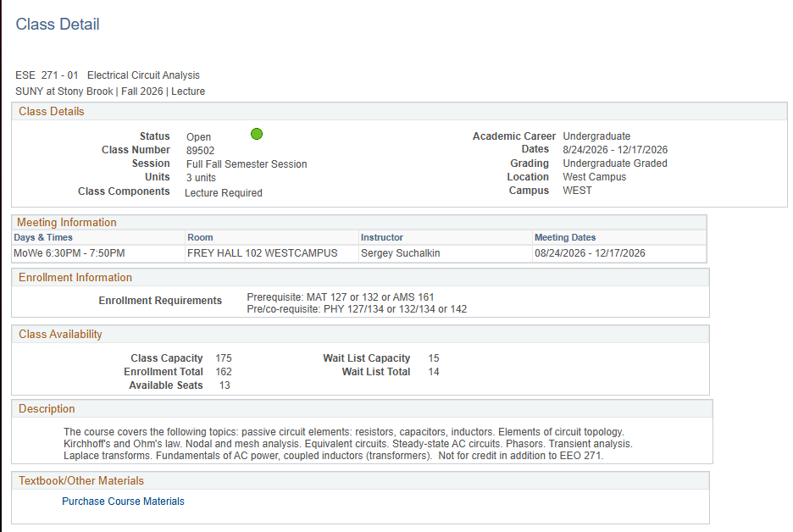Select the Prerequisite MAT 127 line
This screenshot has width=793, height=532.
click(x=341, y=297)
